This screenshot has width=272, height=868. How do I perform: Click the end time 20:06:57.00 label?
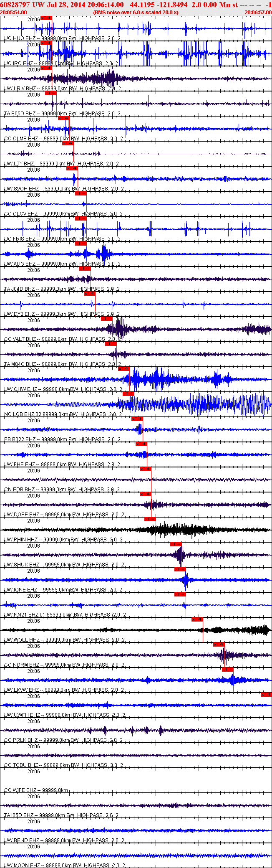[x=258, y=13]
